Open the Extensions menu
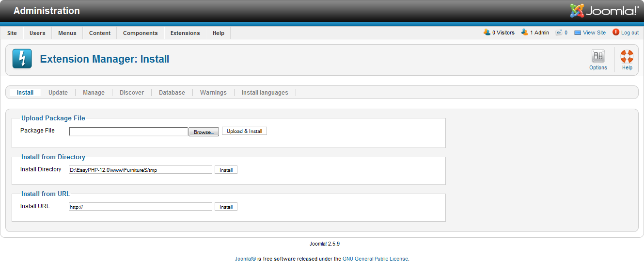 pos(185,33)
